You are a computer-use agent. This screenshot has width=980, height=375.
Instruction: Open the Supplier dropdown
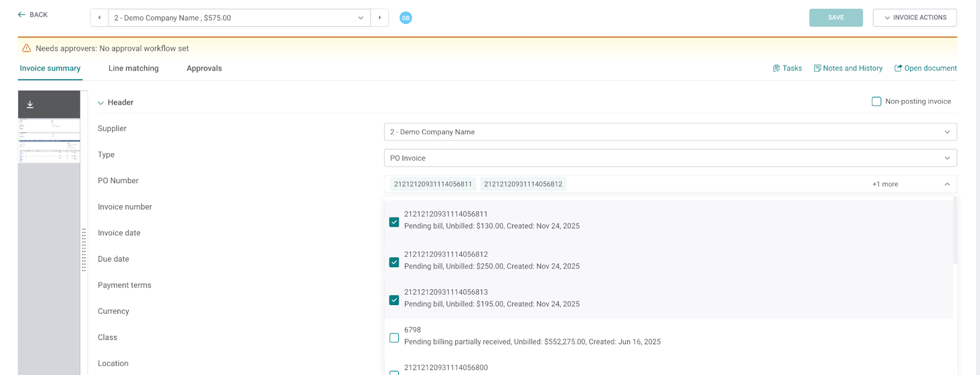(670, 132)
